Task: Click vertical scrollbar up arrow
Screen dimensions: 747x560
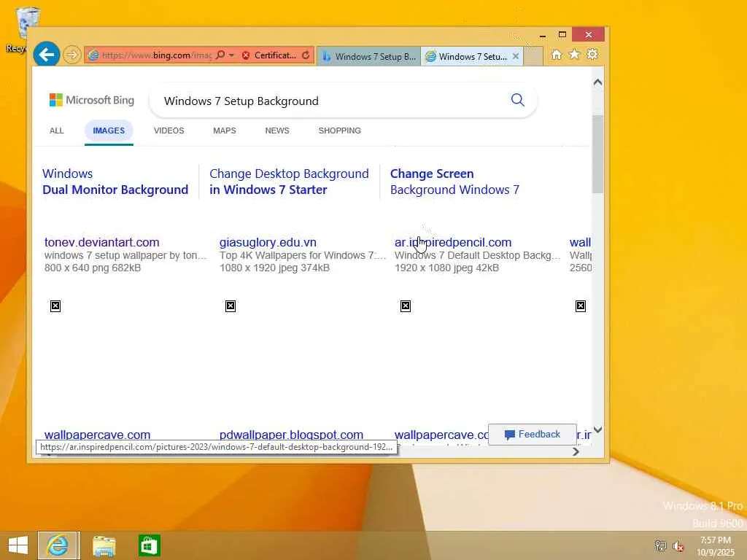Action: [x=598, y=82]
